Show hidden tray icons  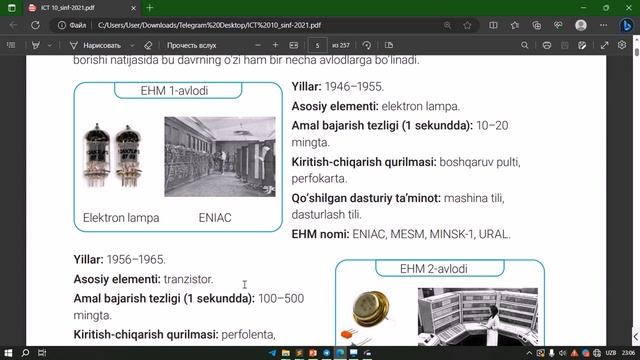(x=529, y=353)
